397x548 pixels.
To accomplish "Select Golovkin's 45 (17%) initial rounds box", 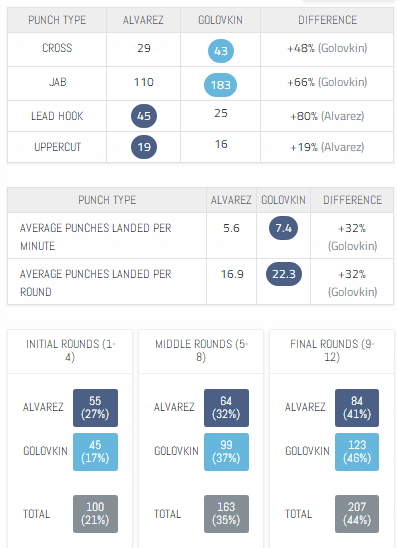I will (95, 452).
